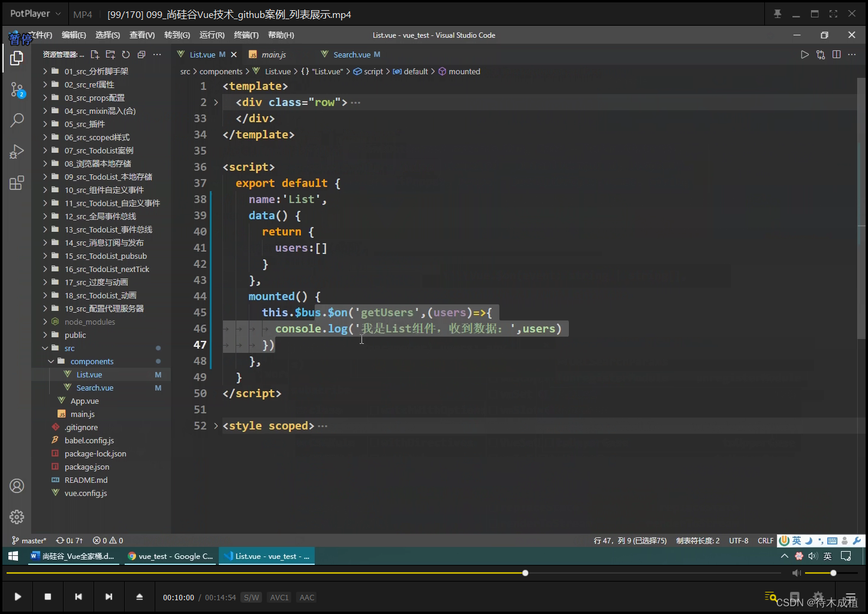868x614 pixels.
Task: Open editor more actions ellipsis
Action: (x=852, y=55)
